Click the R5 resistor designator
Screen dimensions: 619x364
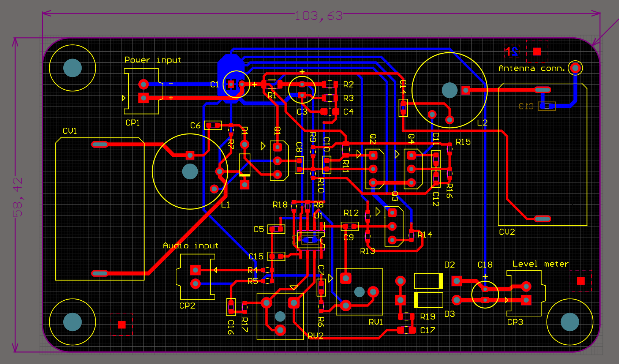pos(253,281)
